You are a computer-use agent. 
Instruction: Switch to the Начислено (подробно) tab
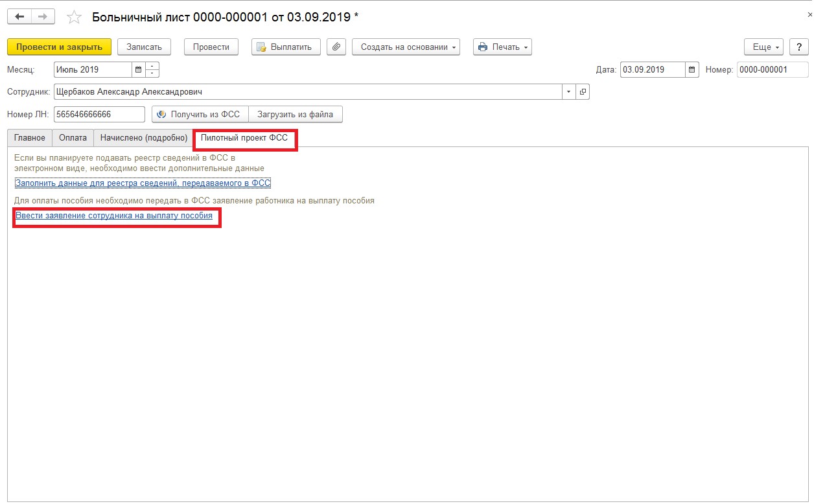click(144, 138)
